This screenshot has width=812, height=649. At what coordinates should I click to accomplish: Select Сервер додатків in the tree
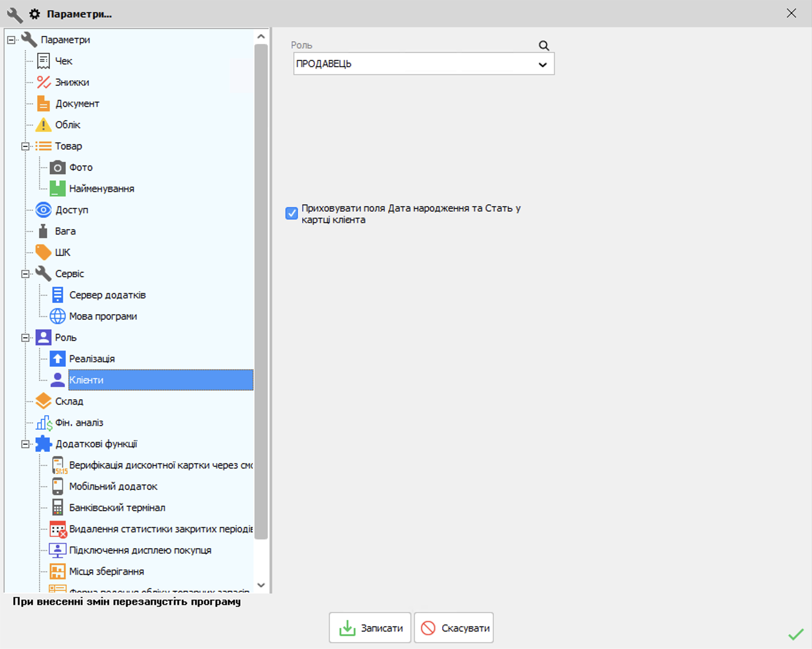click(107, 295)
